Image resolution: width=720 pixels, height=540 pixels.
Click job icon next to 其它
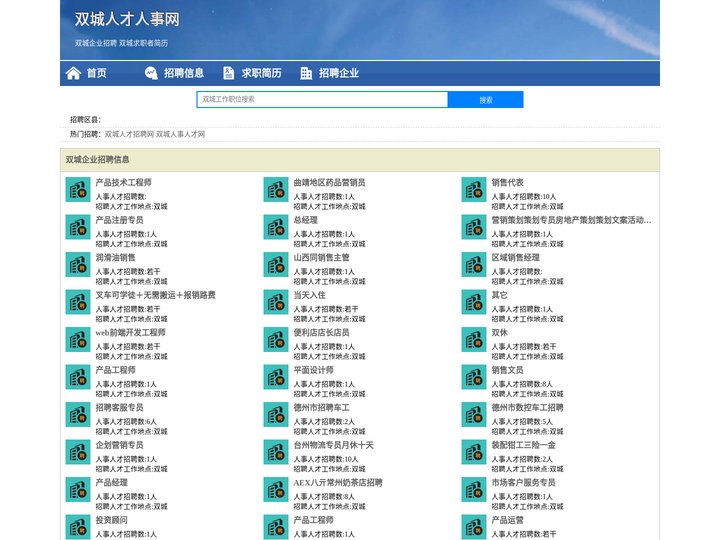[x=474, y=302]
